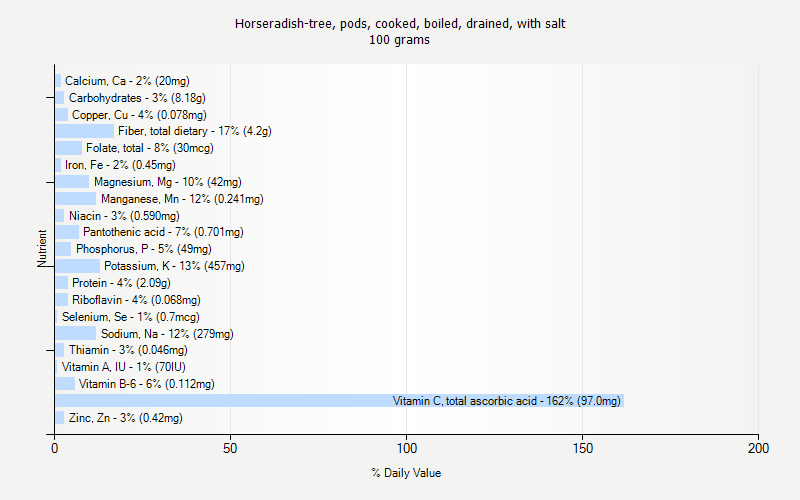This screenshot has width=800, height=500.
Task: Click the 'Pantothenic acid - 7% (0.701mg)' label
Action: point(163,232)
